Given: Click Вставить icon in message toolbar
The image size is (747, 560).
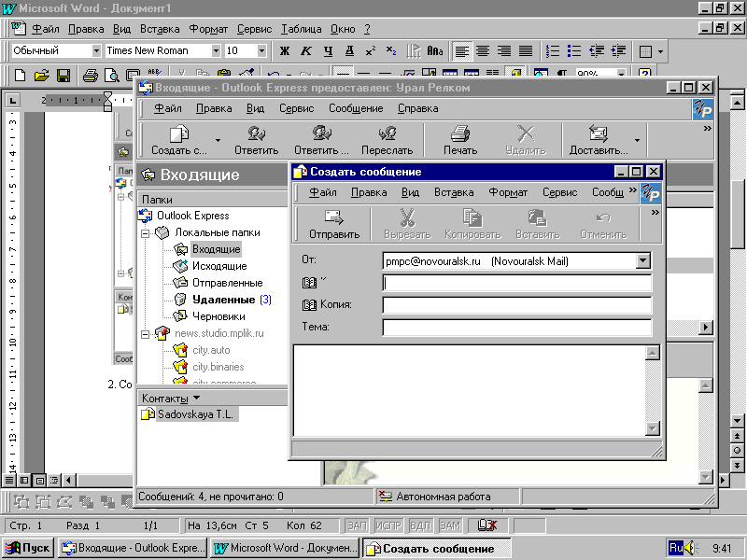Looking at the screenshot, I should click(x=538, y=224).
